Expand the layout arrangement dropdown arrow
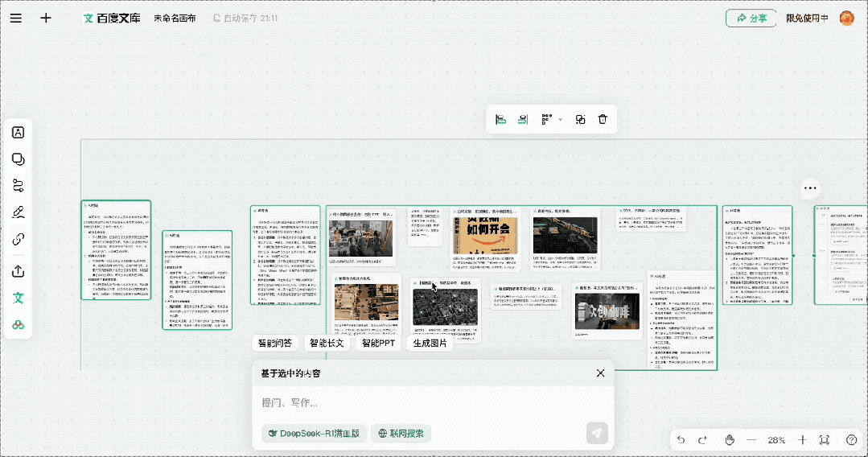 (x=560, y=120)
